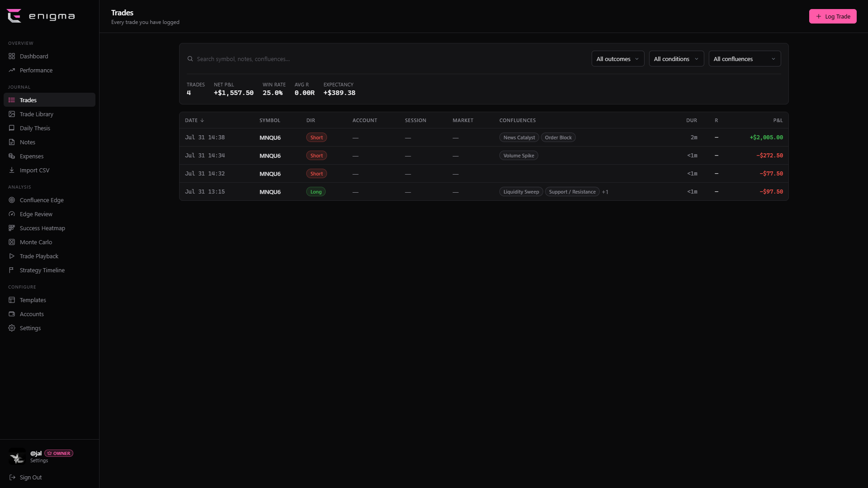The height and width of the screenshot is (488, 868).
Task: Click the +1 more confluences indicator
Action: click(x=605, y=192)
